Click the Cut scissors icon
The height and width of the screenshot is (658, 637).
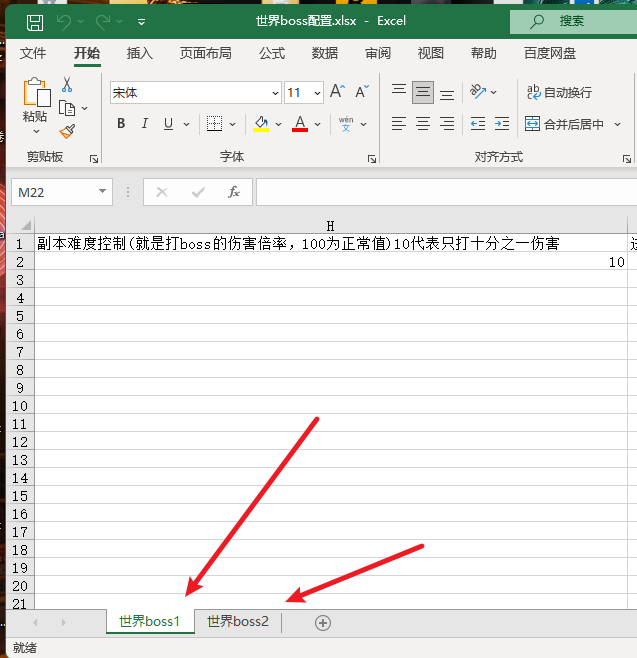(67, 85)
